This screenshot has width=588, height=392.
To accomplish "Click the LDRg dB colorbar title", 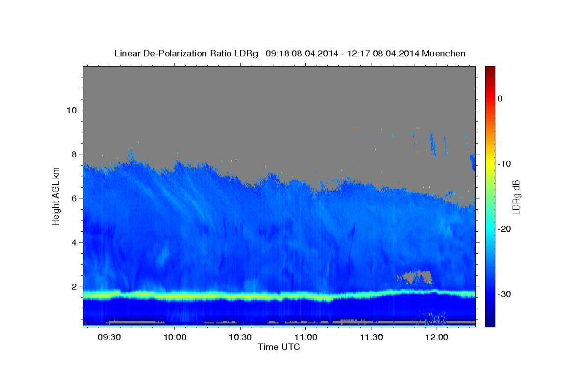I will click(516, 196).
